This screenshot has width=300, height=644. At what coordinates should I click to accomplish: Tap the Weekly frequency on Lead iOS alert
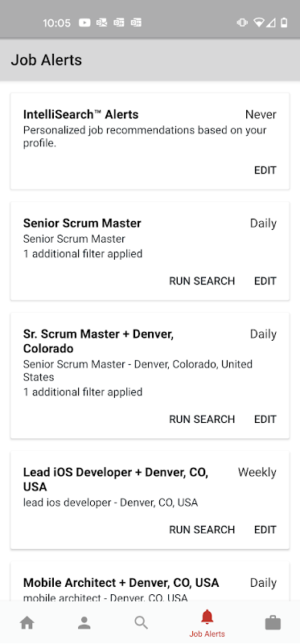257,472
